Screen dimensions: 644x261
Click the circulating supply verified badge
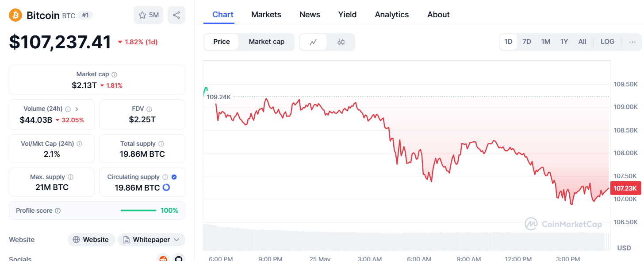click(174, 177)
